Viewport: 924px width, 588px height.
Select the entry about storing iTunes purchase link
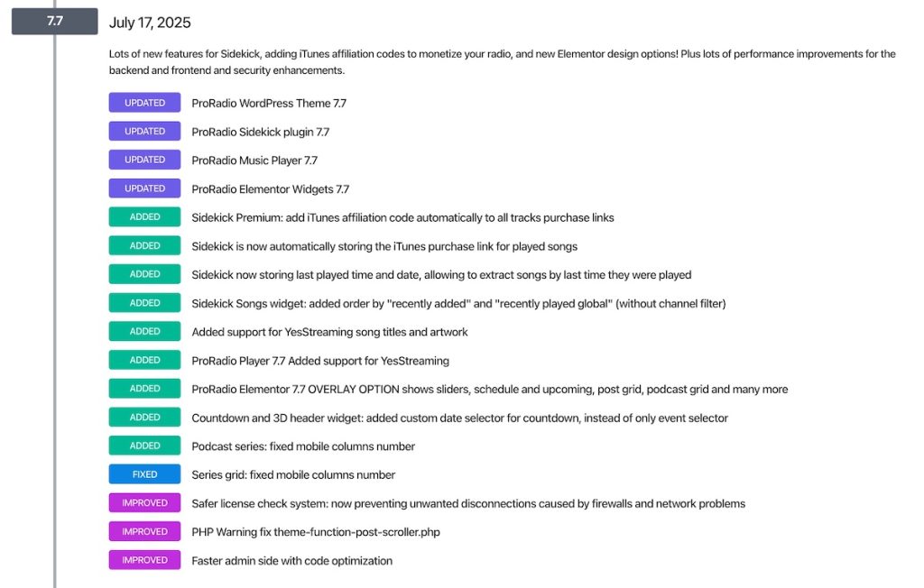[384, 246]
